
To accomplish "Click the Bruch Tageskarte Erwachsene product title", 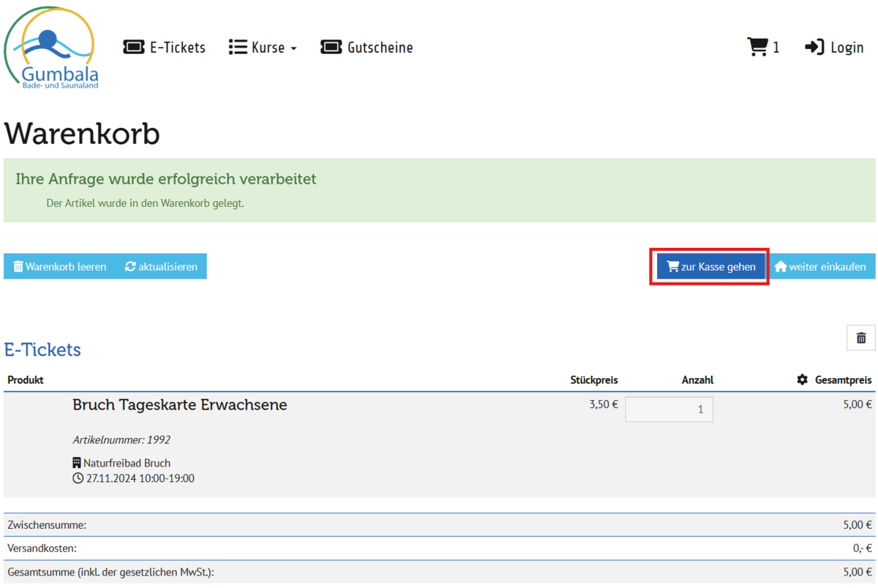I will (x=179, y=405).
